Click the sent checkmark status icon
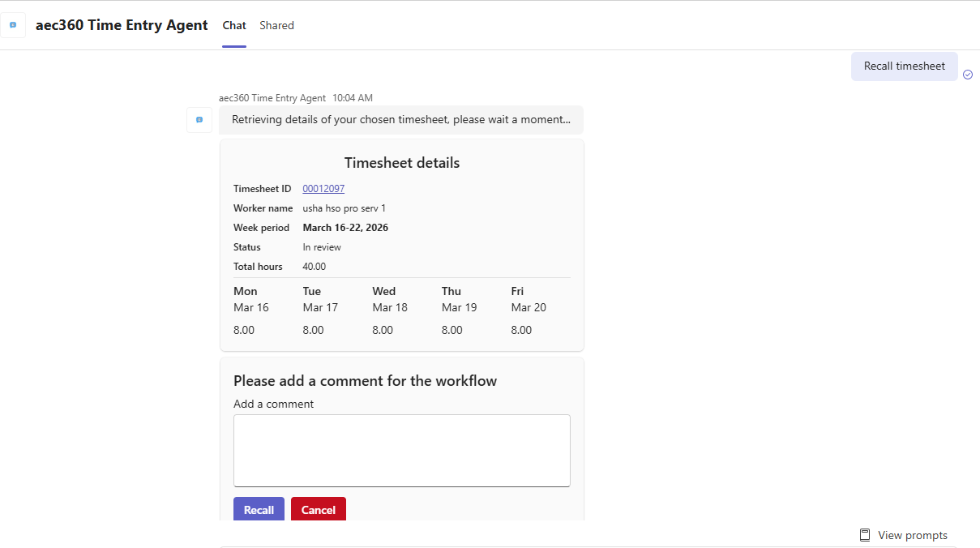 tap(968, 75)
